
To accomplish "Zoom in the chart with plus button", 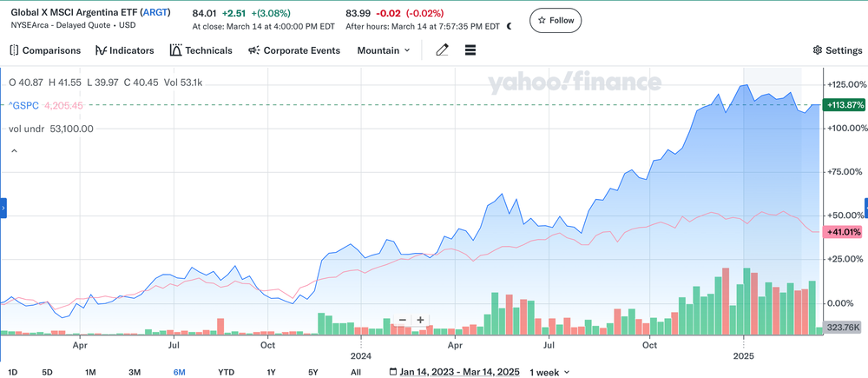I will tap(420, 320).
